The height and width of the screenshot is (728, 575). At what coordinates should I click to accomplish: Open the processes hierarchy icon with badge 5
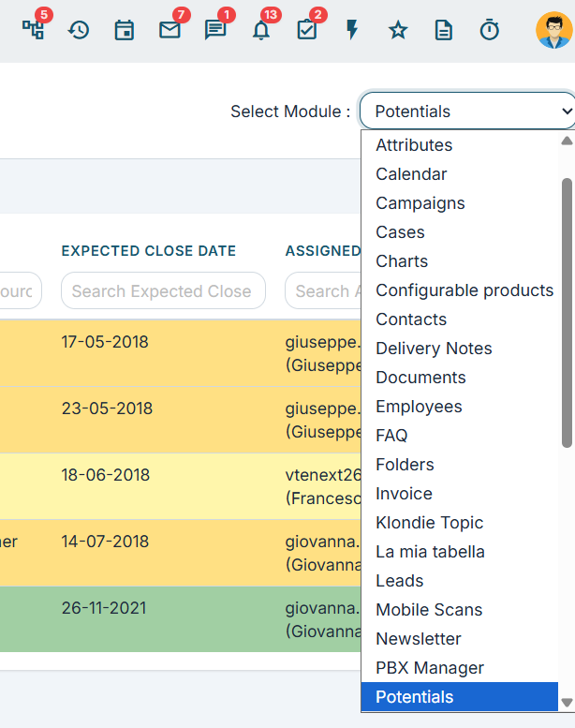[x=34, y=30]
